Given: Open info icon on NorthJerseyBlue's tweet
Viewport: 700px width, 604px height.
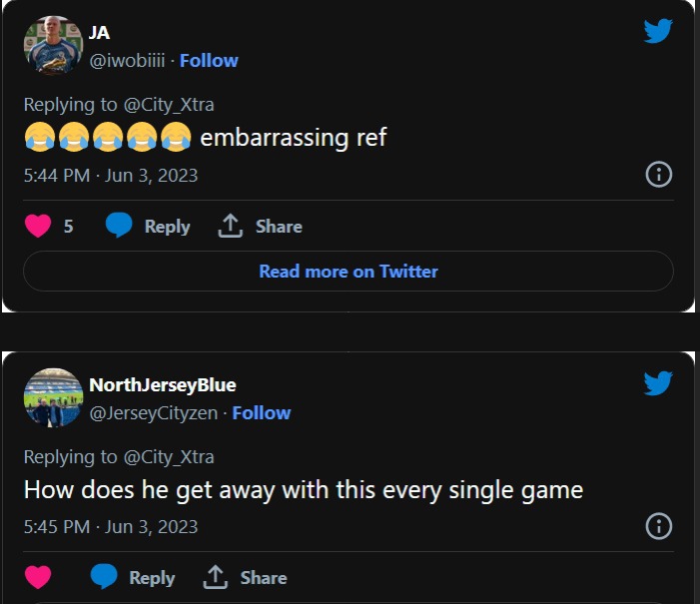Looking at the screenshot, I should pyautogui.click(x=658, y=527).
